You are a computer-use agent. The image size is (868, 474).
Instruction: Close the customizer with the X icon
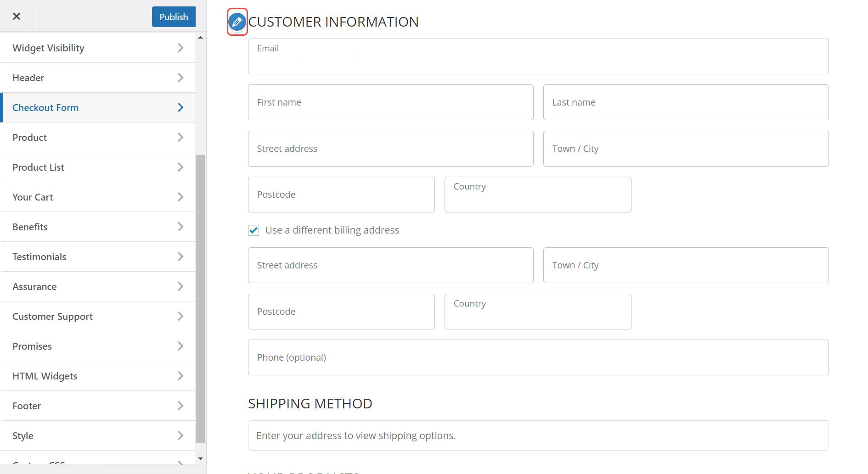pyautogui.click(x=17, y=17)
